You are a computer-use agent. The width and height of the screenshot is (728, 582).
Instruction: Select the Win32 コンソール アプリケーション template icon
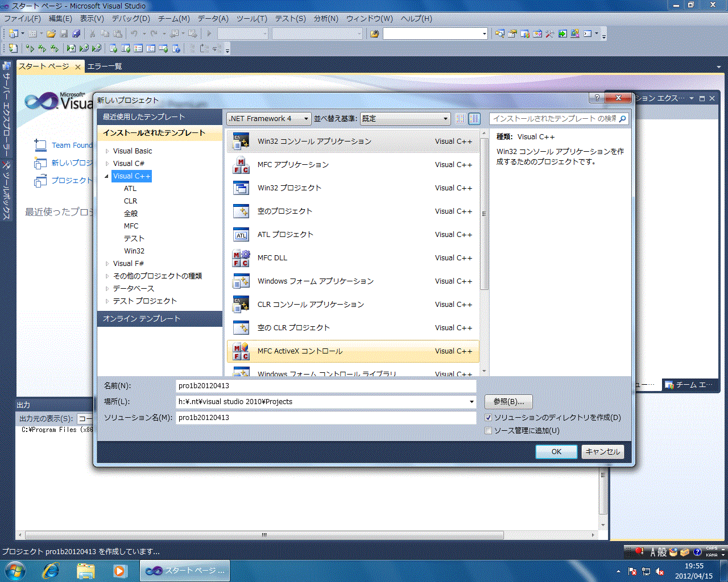[x=241, y=142]
